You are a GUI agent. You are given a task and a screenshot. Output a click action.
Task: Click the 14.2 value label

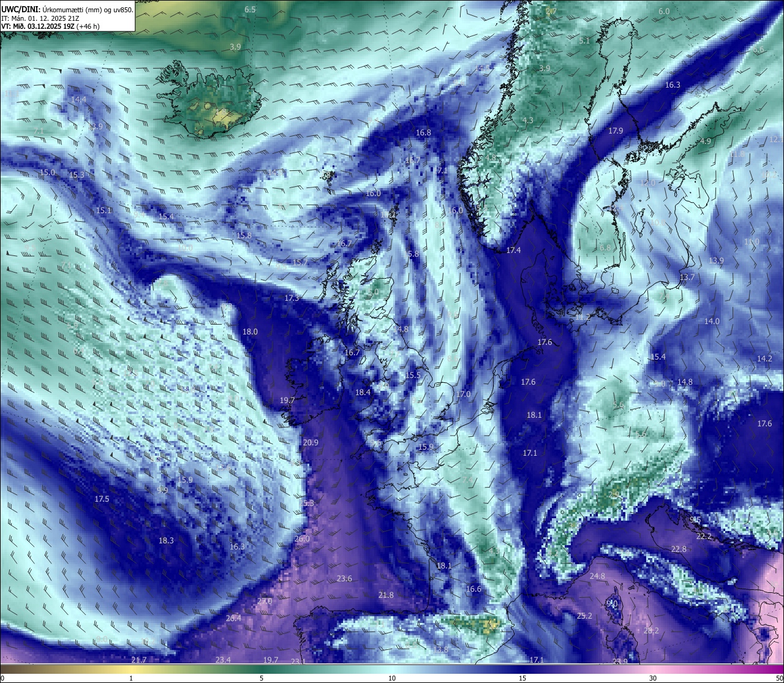coord(764,359)
